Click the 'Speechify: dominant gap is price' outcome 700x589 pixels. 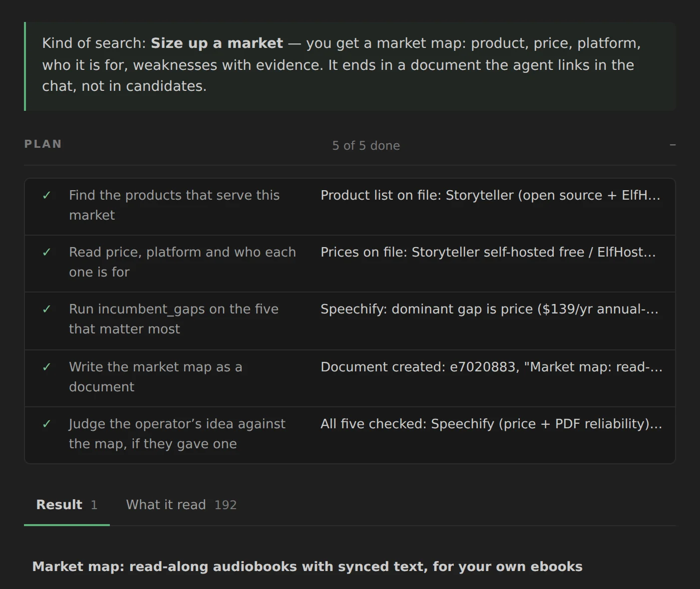(x=490, y=309)
